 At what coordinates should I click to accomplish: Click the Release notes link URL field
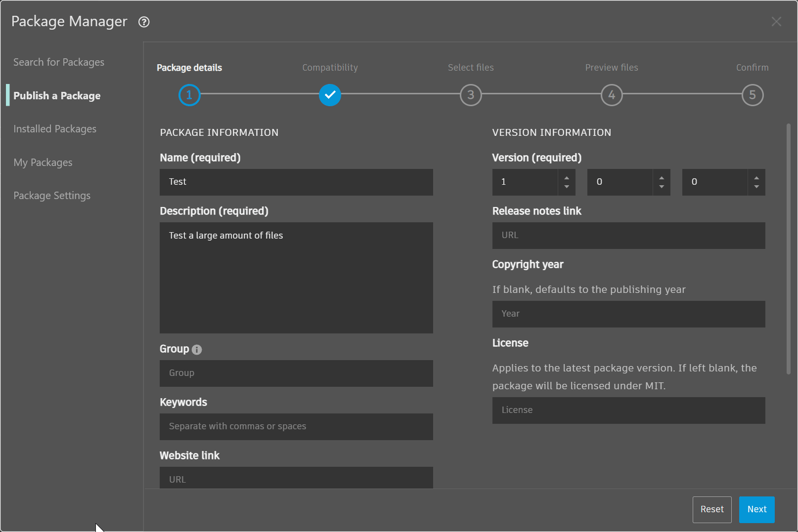628,236
